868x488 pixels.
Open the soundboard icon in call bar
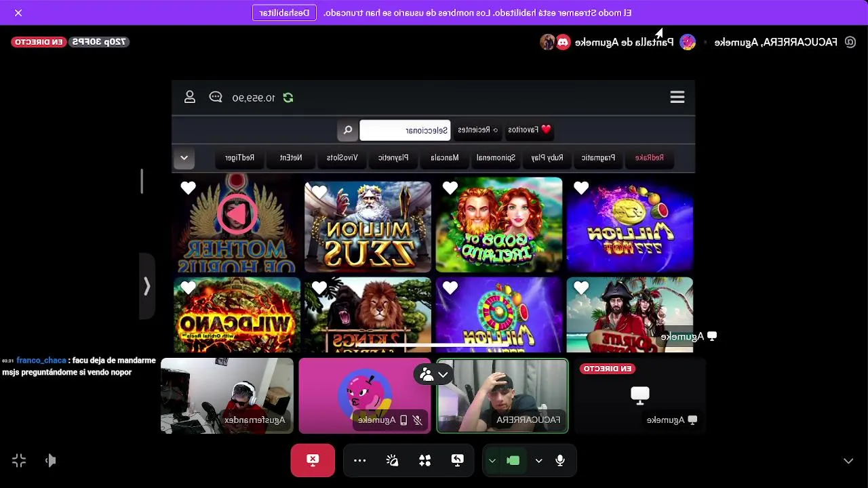(392, 461)
